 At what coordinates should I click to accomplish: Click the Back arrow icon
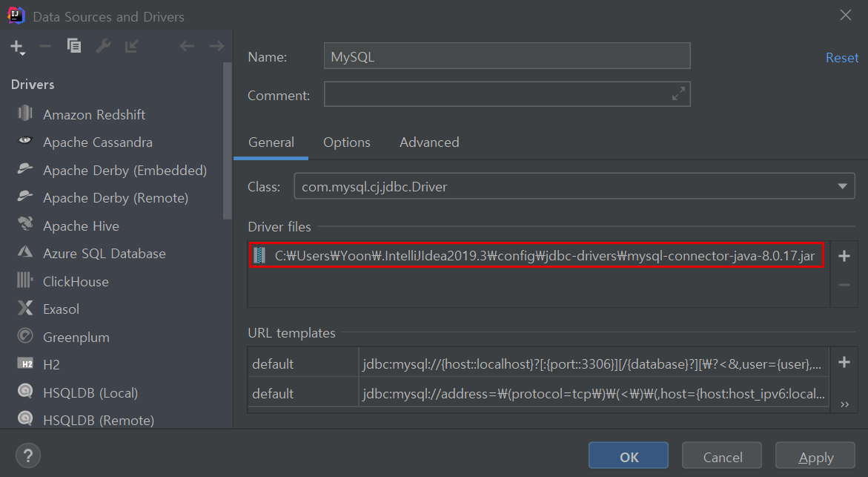[187, 46]
